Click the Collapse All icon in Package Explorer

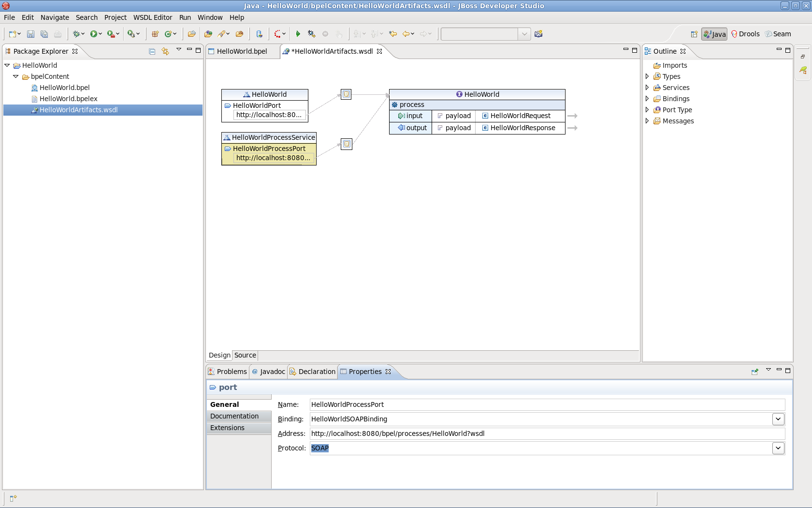click(x=152, y=51)
